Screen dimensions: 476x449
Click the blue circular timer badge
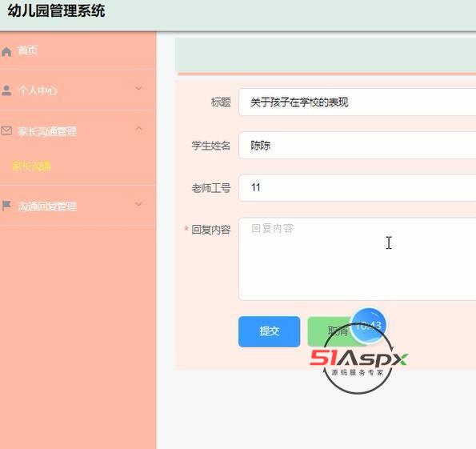tap(369, 326)
